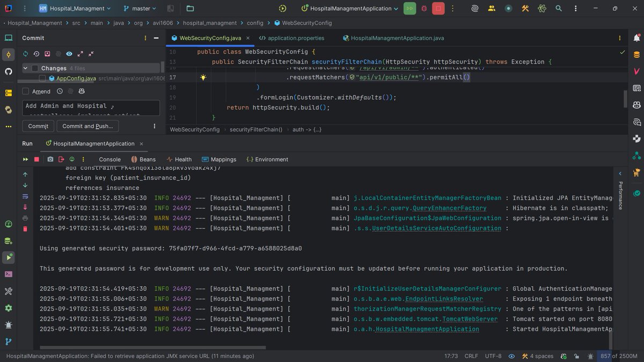Click Commit and Push button
644x362 pixels.
click(87, 126)
